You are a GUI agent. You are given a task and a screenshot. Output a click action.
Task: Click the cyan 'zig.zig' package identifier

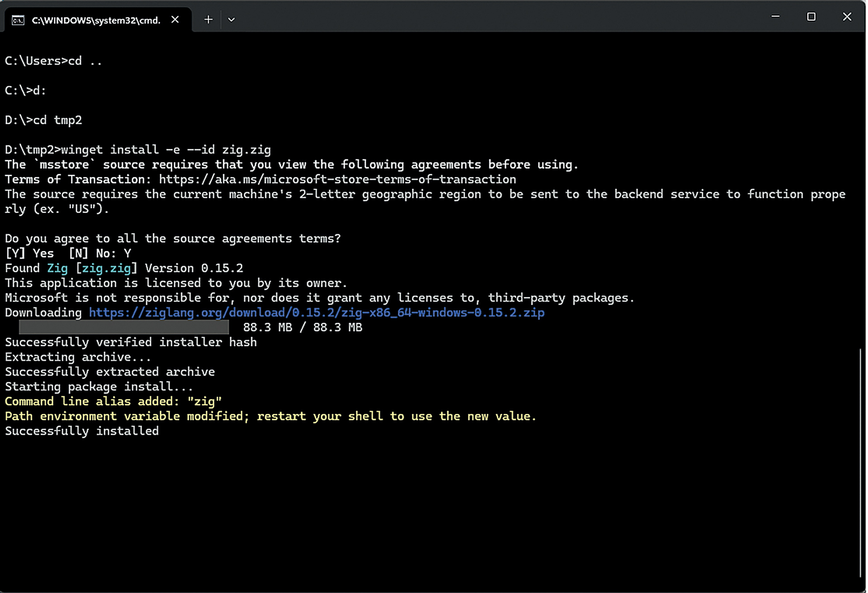tap(106, 268)
